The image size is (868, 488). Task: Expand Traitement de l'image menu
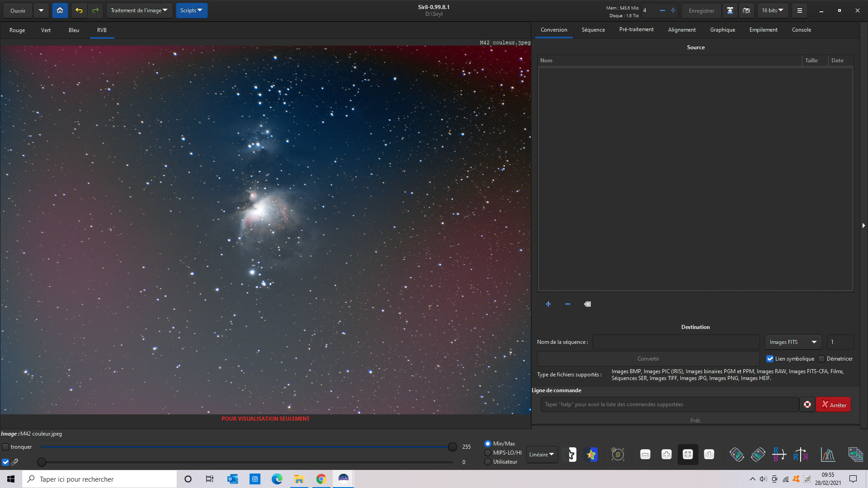pyautogui.click(x=139, y=10)
